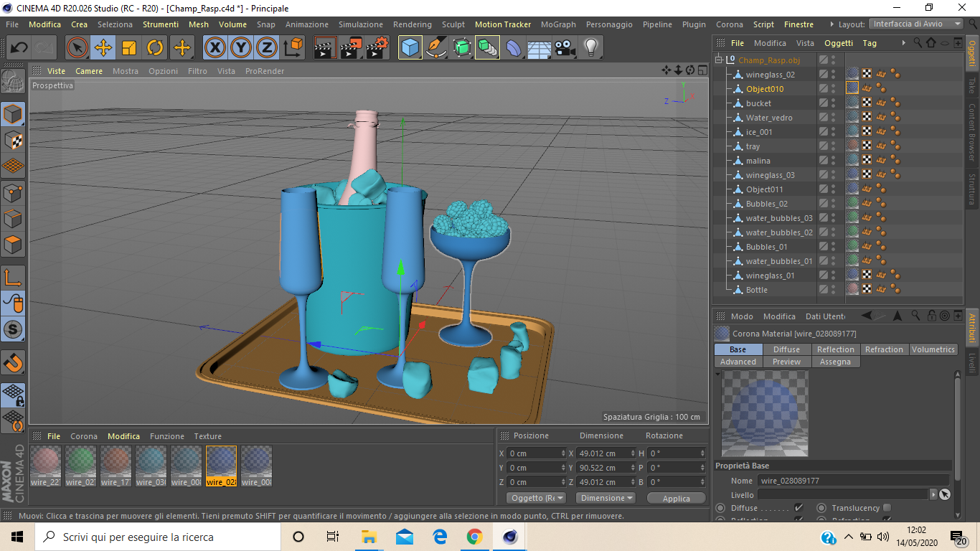Open the Dimensione dropdown in the coordinate manager
Viewport: 980px width, 551px height.
pos(606,498)
